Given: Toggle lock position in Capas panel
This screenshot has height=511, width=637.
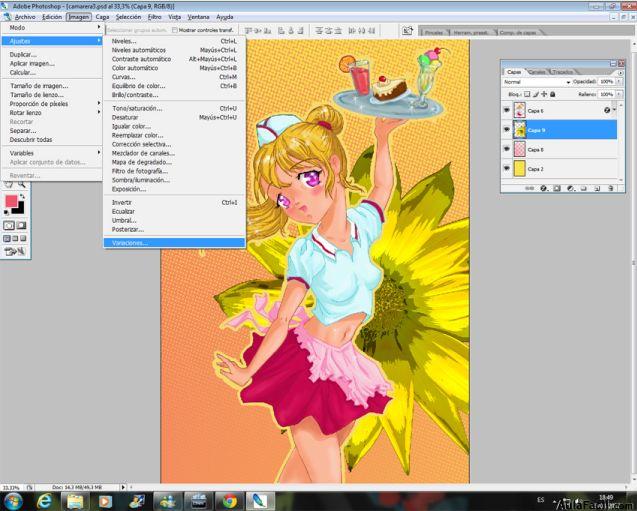Looking at the screenshot, I should [544, 94].
